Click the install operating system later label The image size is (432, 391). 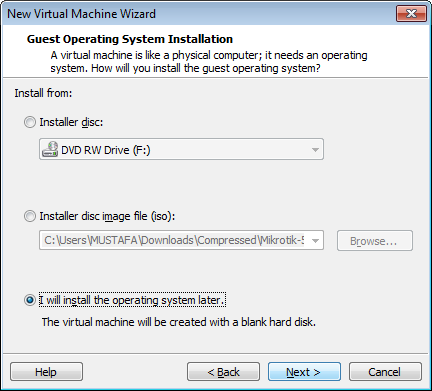(132, 300)
